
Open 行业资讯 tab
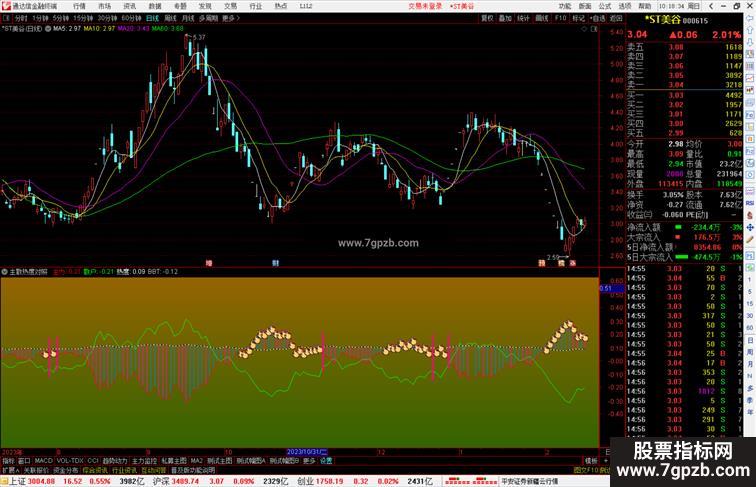click(x=124, y=470)
